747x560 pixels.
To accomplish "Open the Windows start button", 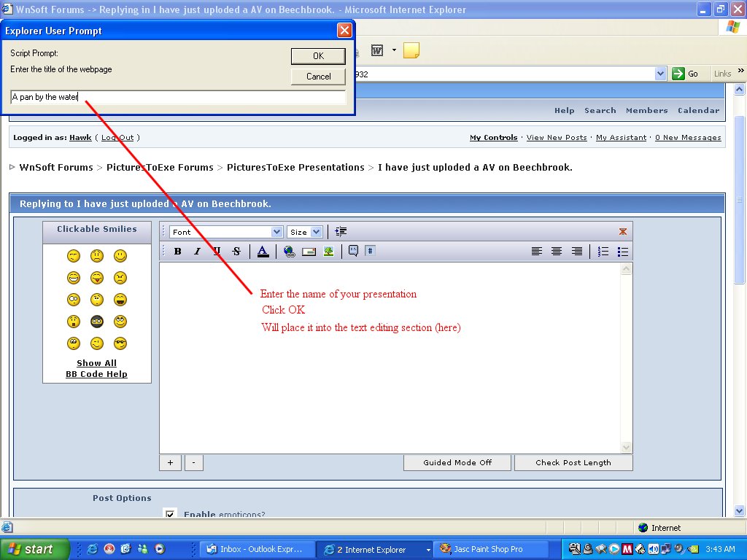I will click(34, 549).
